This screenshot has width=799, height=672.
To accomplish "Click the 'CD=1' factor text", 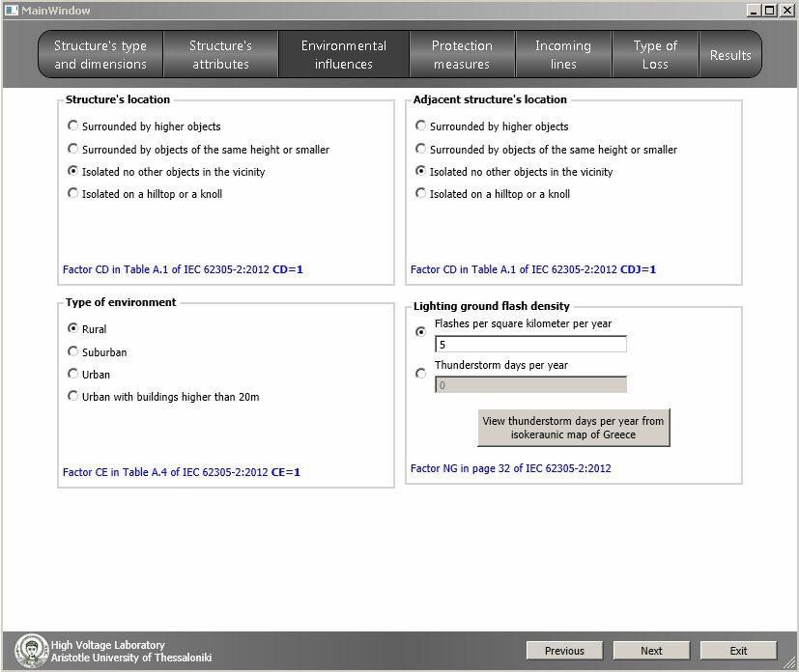I will pyautogui.click(x=288, y=269).
